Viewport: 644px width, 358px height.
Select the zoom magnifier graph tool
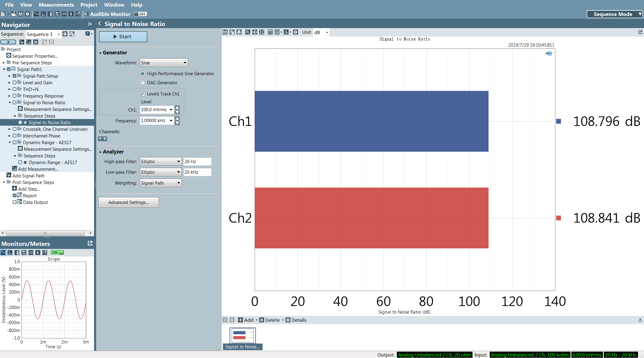248,32
